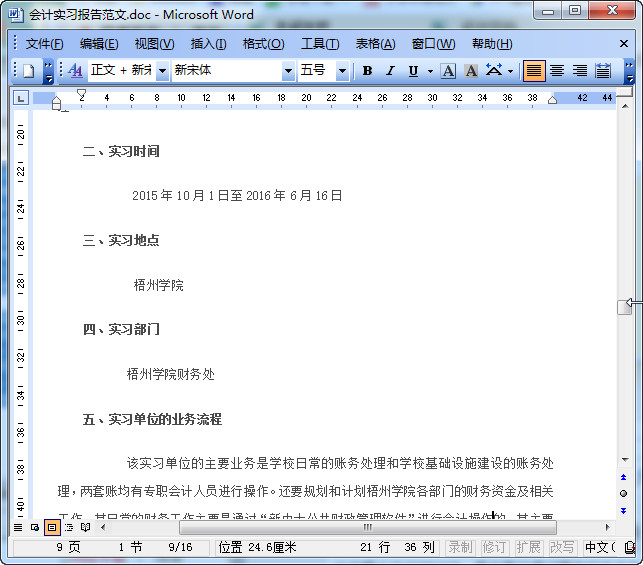This screenshot has height=565, width=643.
Task: Switch to Web Layout view
Action: point(35,527)
